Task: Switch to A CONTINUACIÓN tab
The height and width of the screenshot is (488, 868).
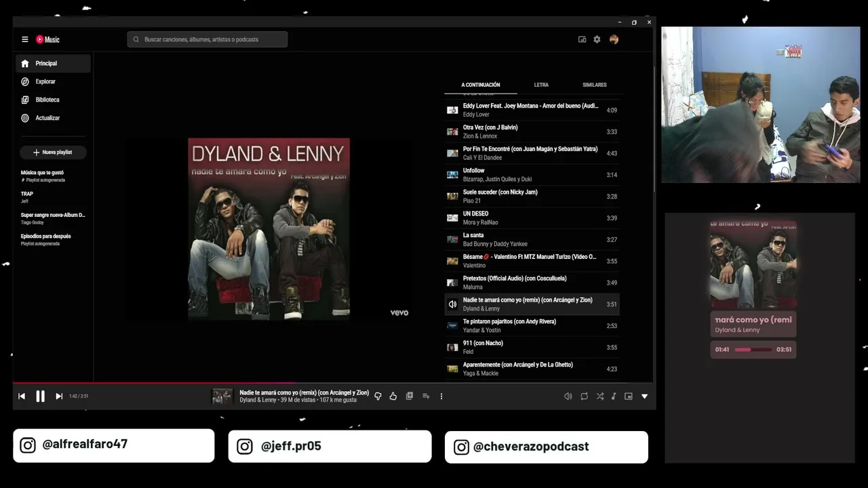Action: pos(480,85)
